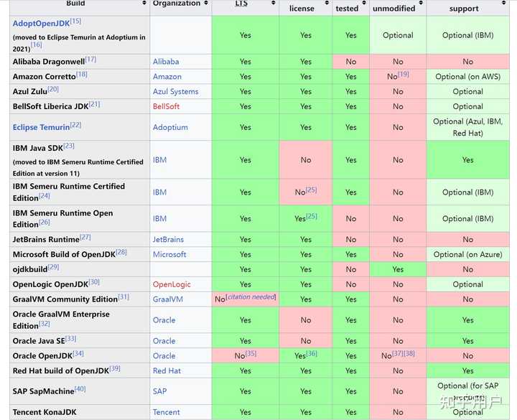The height and width of the screenshot is (420, 517).
Task: Sort by Organization column arrows
Action: coord(206,3)
